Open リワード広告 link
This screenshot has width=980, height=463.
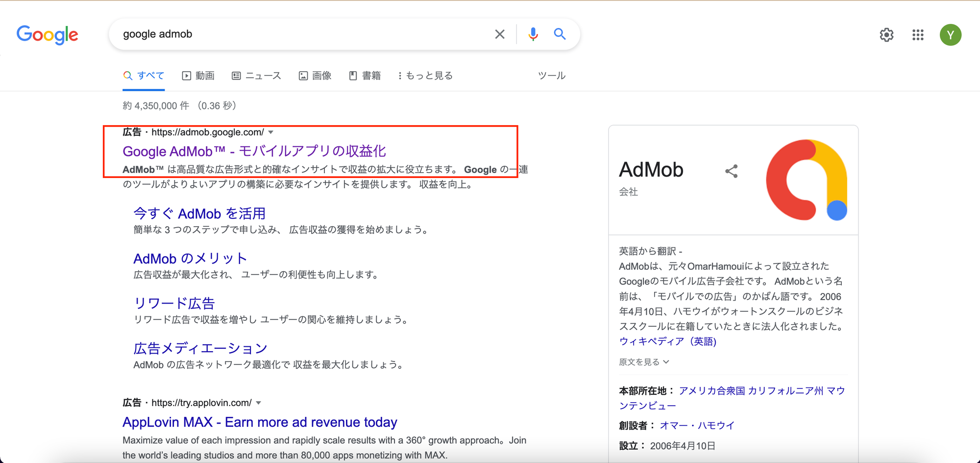[174, 303]
